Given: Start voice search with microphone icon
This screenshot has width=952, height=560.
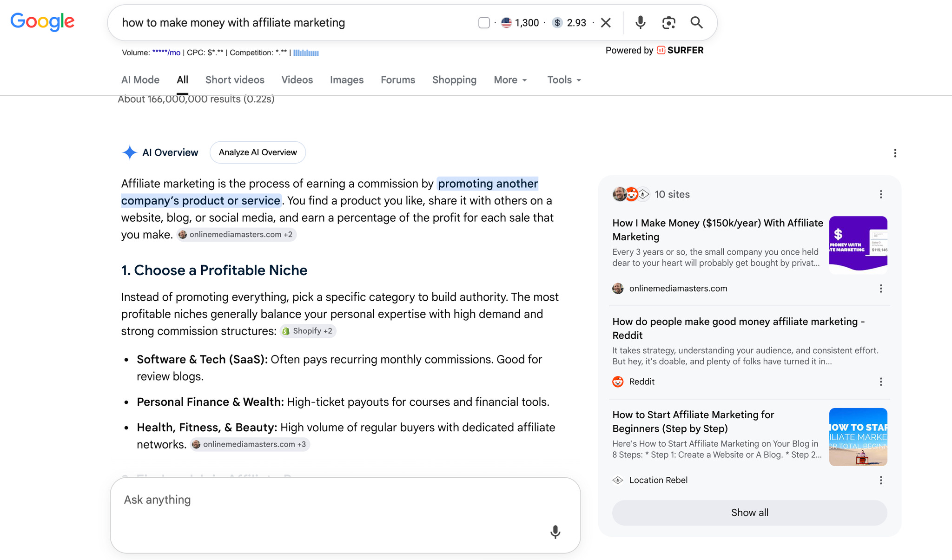Looking at the screenshot, I should 640,22.
